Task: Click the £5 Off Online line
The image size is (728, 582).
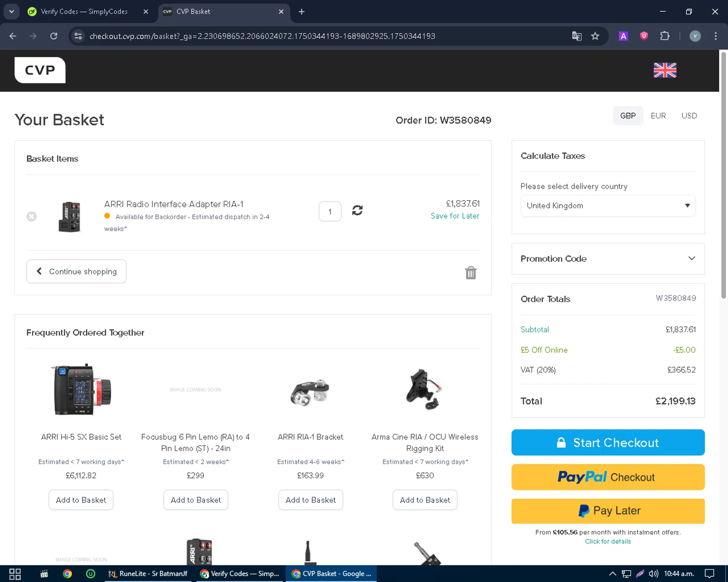Action: click(608, 350)
